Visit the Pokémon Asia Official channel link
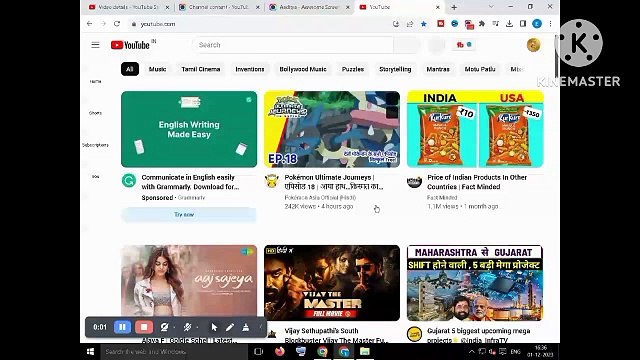Viewport: 640px width, 360px height. coord(320,198)
